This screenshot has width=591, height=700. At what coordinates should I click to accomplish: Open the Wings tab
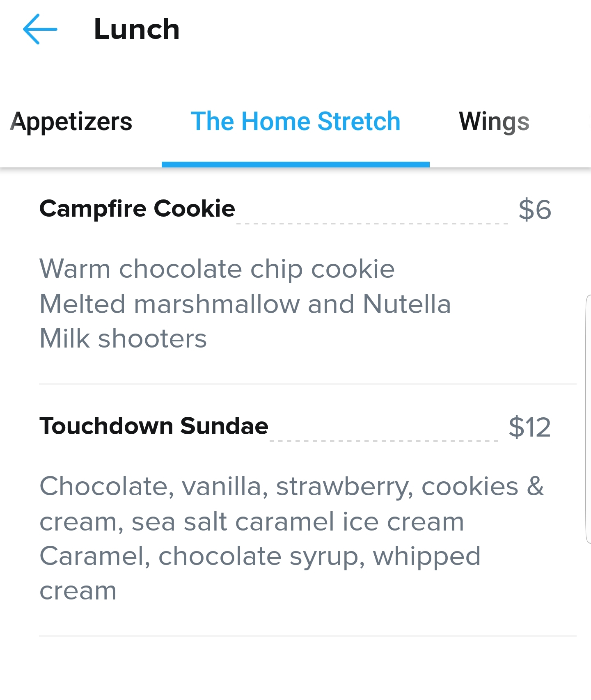[x=494, y=121]
